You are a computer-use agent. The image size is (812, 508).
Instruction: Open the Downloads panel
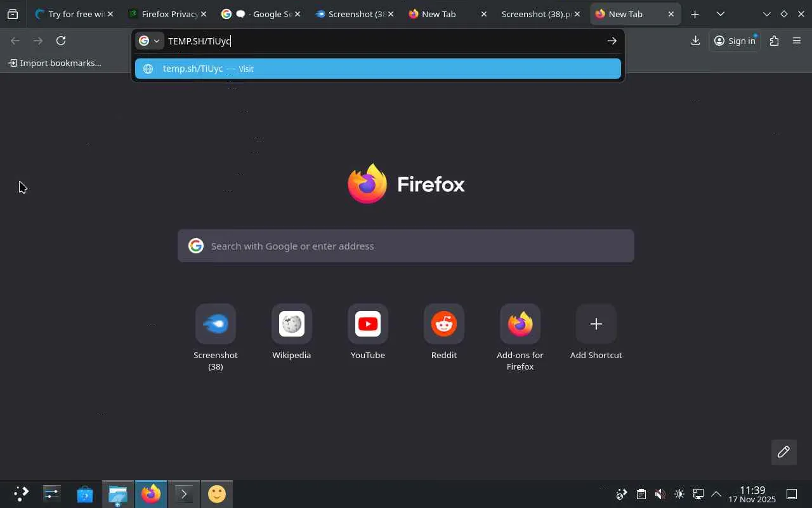(x=695, y=41)
